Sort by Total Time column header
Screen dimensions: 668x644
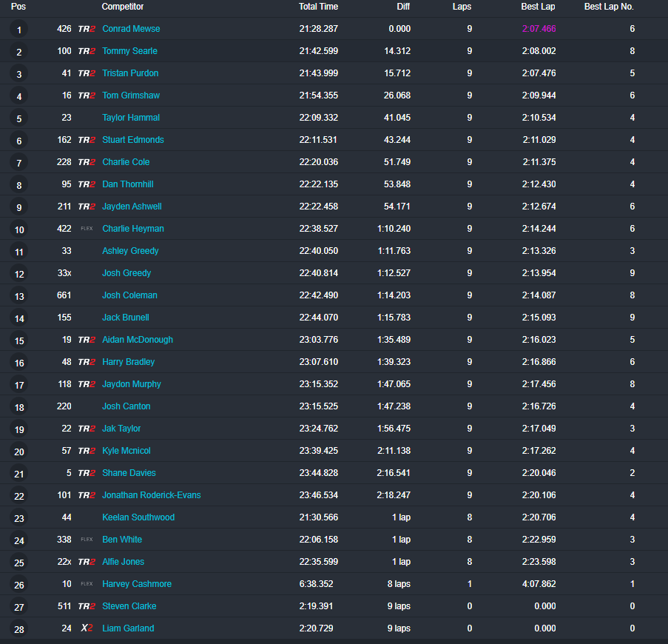click(318, 7)
